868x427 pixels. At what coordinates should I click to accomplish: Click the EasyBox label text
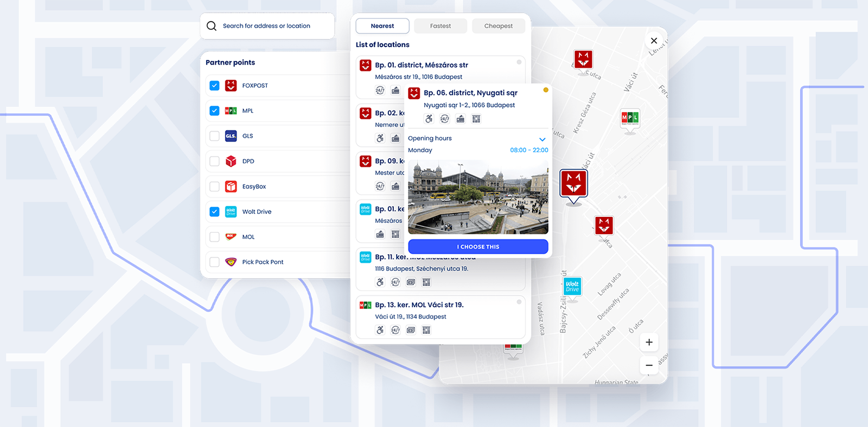[x=254, y=186]
